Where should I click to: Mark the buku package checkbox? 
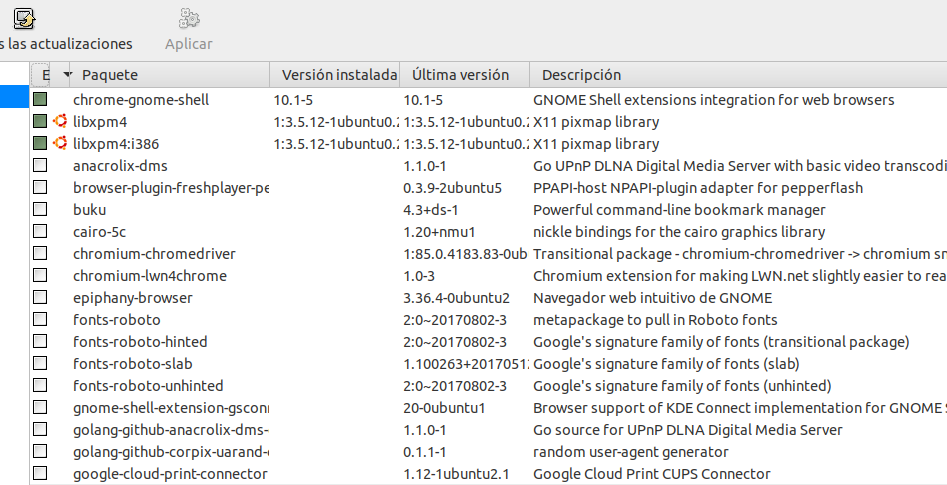[x=40, y=210]
